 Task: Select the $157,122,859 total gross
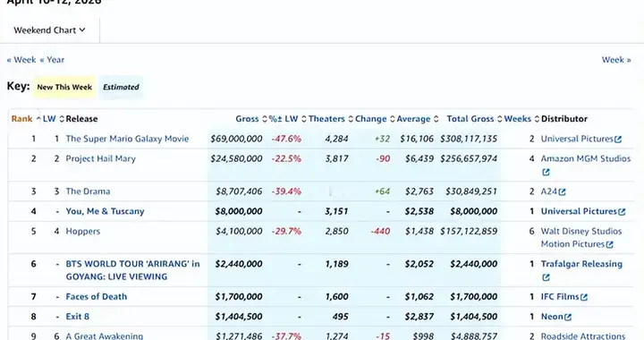[x=469, y=231]
